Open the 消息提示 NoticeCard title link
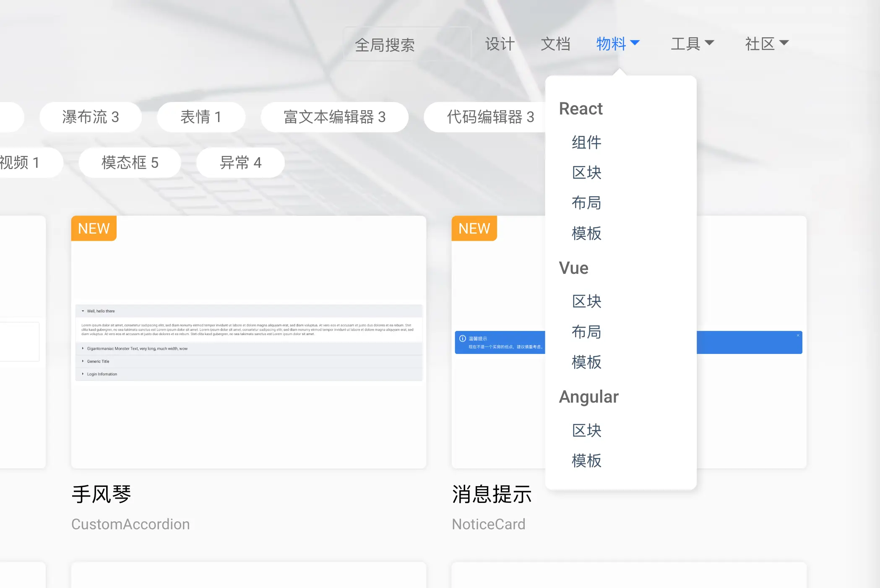The image size is (880, 588). (x=492, y=494)
